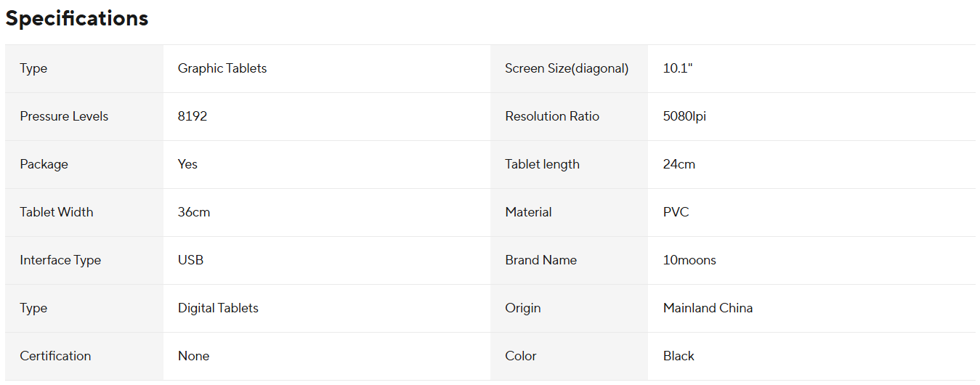Click the 10.1" screen size value

[678, 68]
